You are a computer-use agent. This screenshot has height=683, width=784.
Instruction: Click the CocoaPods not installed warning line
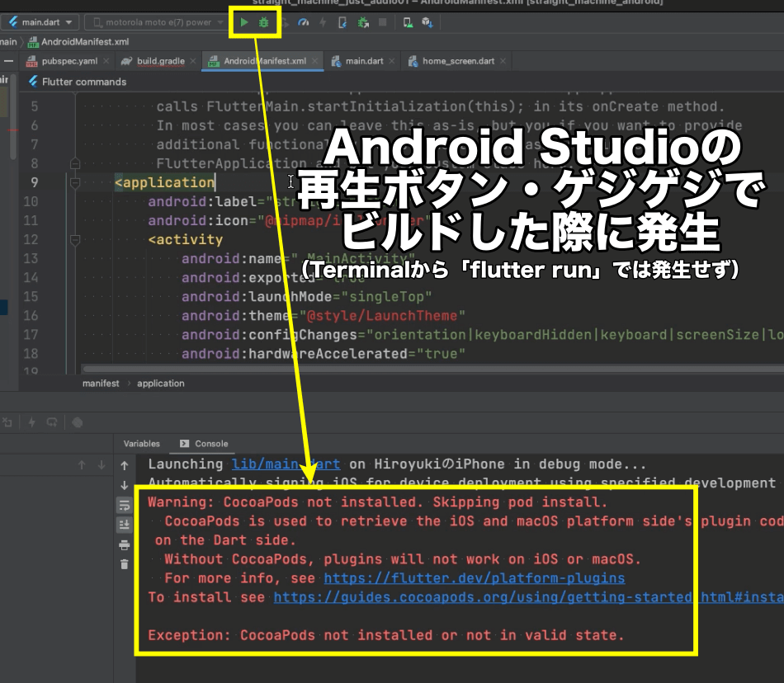click(377, 502)
